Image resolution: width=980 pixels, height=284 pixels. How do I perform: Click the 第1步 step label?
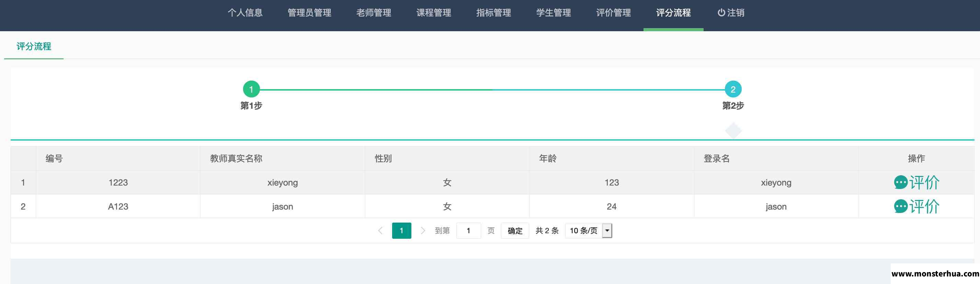tap(251, 106)
